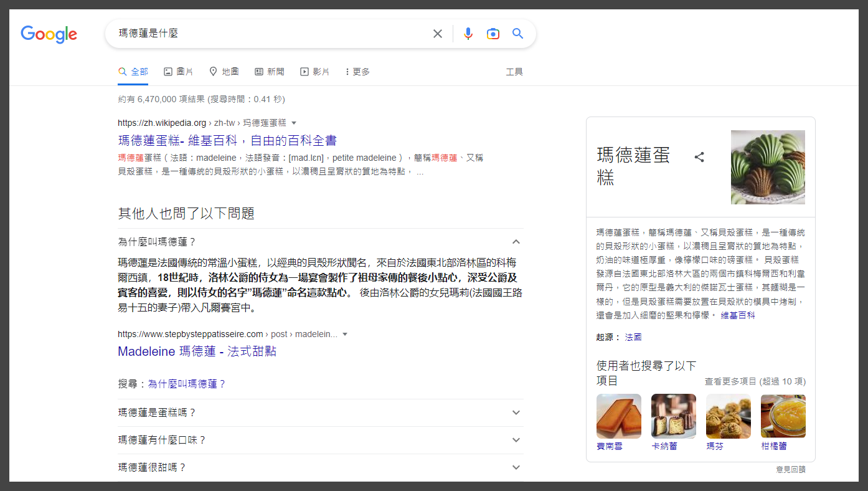Screen dimensions: 868x491
Task: Clear the search box with X icon
Action: [x=438, y=34]
